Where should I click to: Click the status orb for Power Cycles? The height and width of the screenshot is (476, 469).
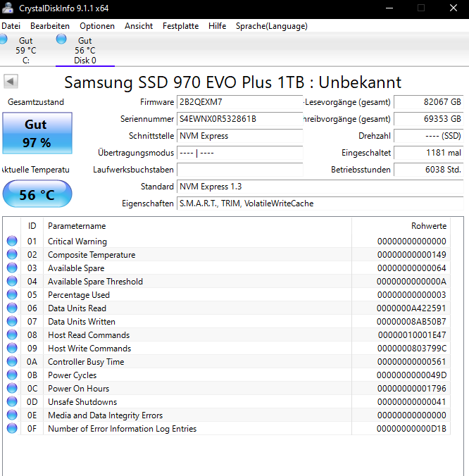tap(12, 375)
